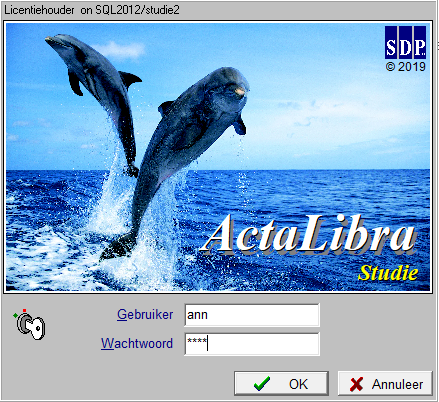The image size is (439, 402).
Task: Click the SQL2012/studie2 text in title
Action: [138, 10]
